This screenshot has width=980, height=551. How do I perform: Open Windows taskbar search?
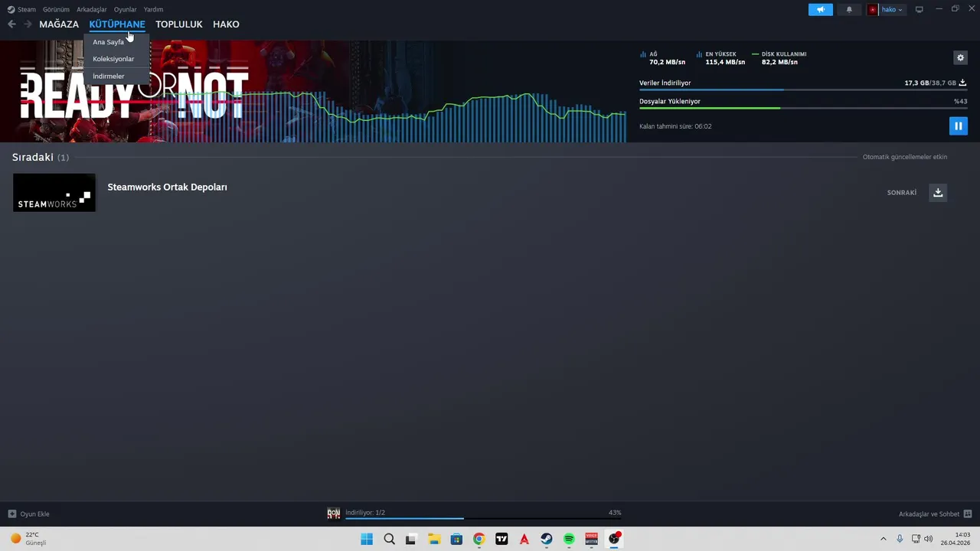coord(389,539)
